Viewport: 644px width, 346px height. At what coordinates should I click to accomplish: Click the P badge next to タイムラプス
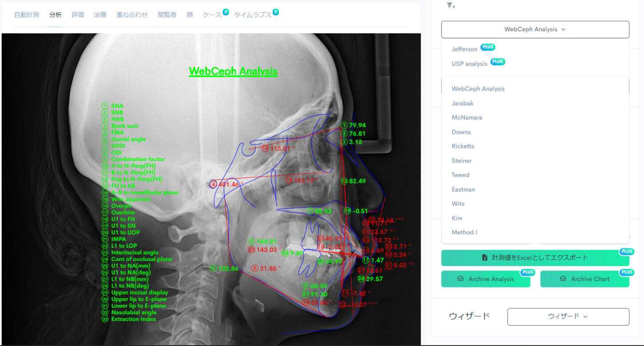point(276,12)
